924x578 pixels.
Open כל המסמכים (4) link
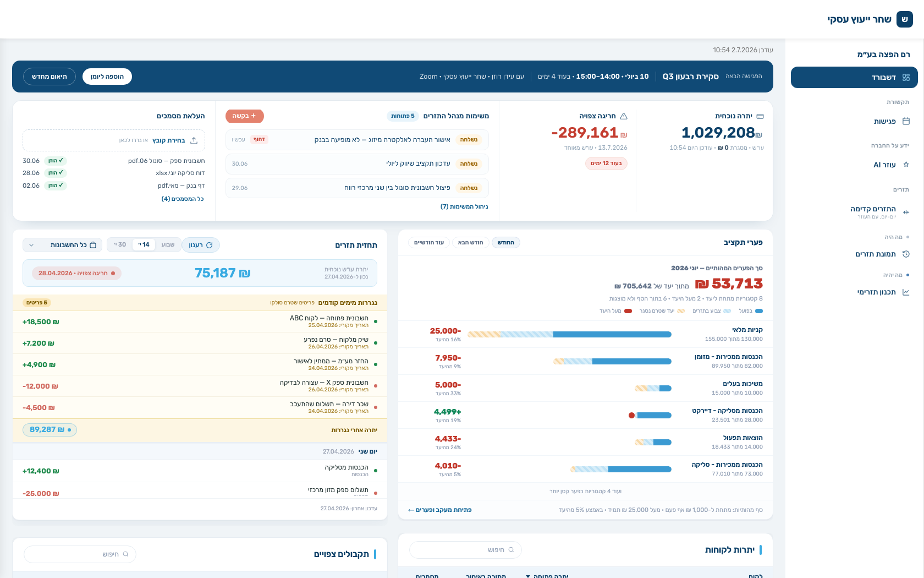(x=183, y=199)
